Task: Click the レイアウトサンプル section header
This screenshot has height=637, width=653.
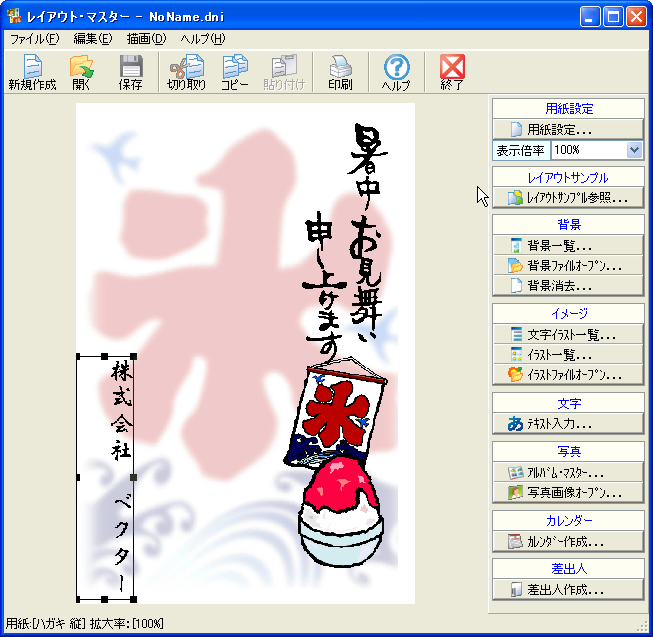Action: point(569,178)
